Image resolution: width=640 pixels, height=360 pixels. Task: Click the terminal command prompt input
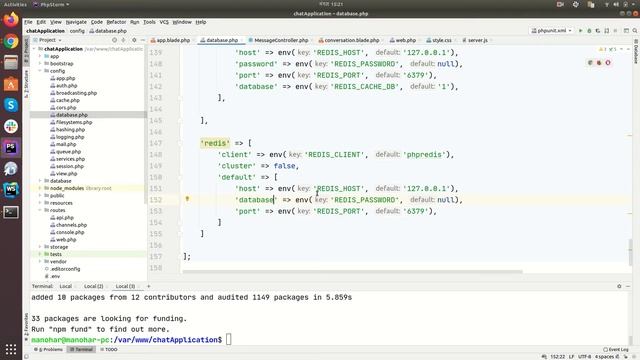pyautogui.click(x=229, y=339)
